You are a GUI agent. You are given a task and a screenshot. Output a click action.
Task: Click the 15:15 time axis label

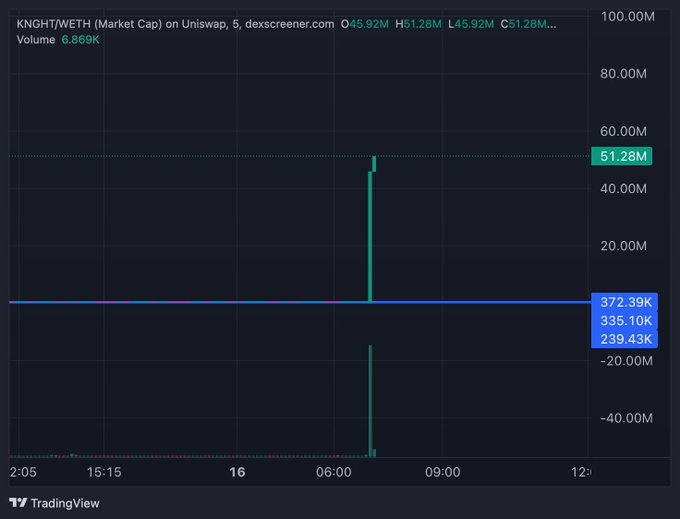tap(104, 472)
